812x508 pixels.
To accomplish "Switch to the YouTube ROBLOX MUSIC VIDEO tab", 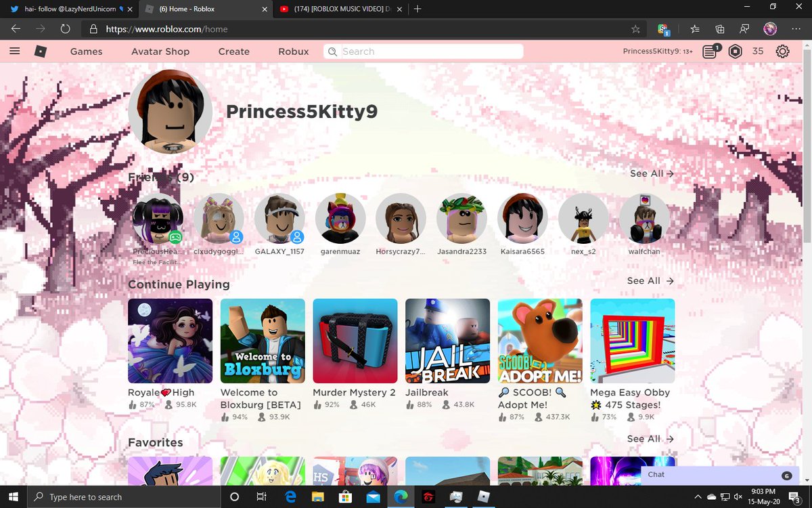I will coord(340,9).
